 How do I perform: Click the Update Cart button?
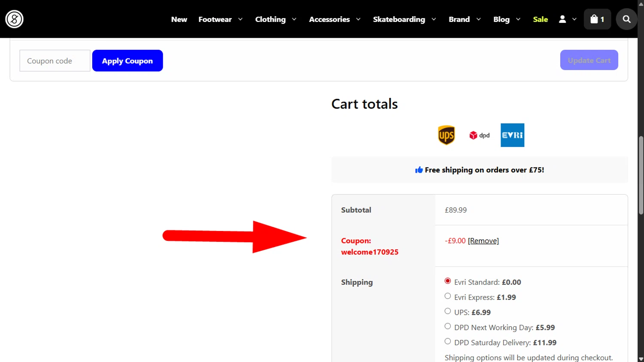(589, 60)
